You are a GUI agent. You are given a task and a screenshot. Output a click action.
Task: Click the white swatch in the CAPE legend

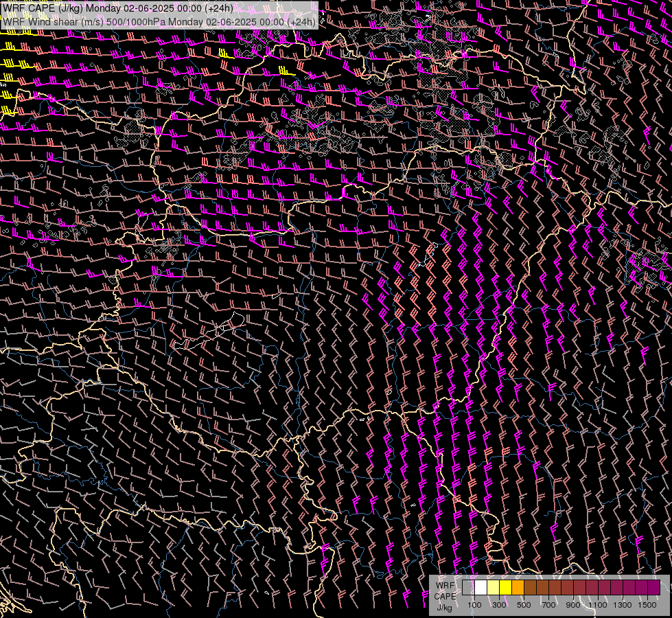(x=481, y=587)
